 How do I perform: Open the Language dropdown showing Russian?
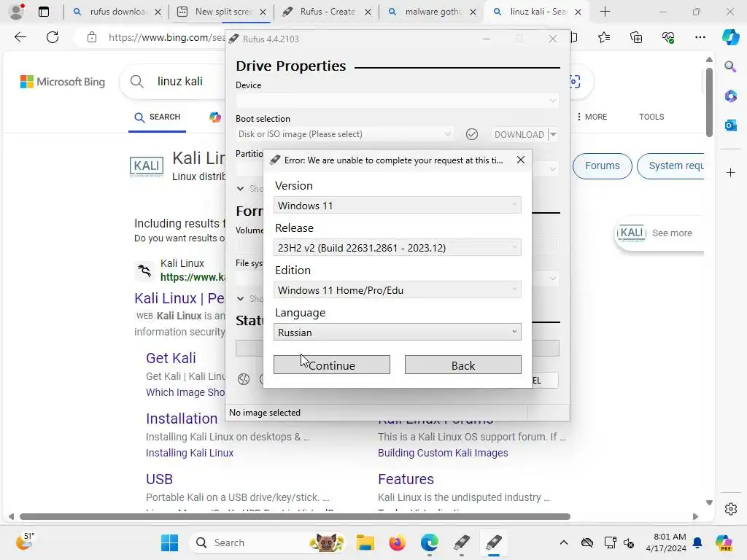point(398,332)
